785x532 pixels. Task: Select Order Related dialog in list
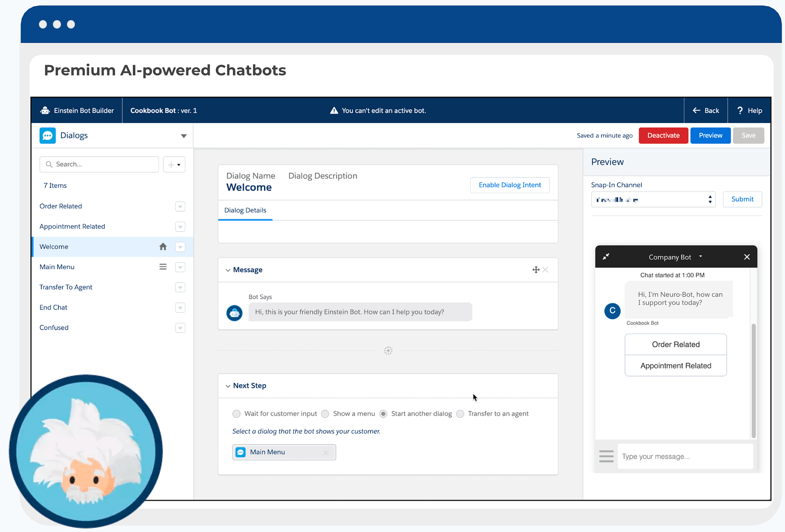point(61,206)
